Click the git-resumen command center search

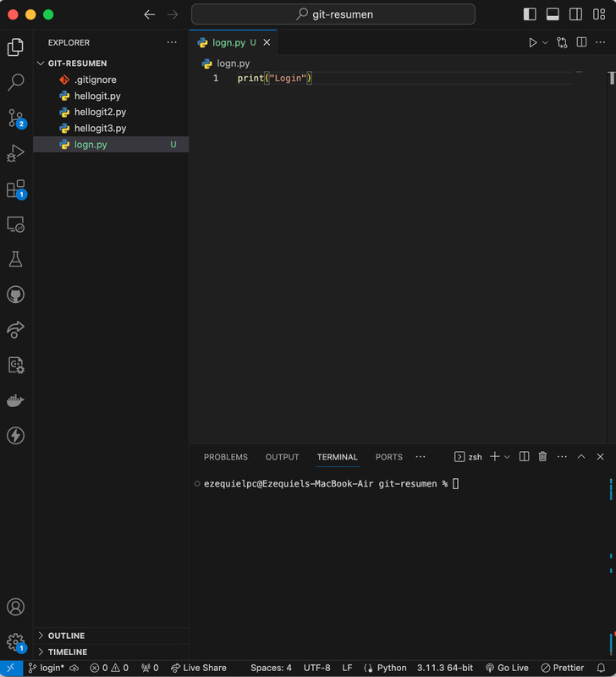click(333, 14)
